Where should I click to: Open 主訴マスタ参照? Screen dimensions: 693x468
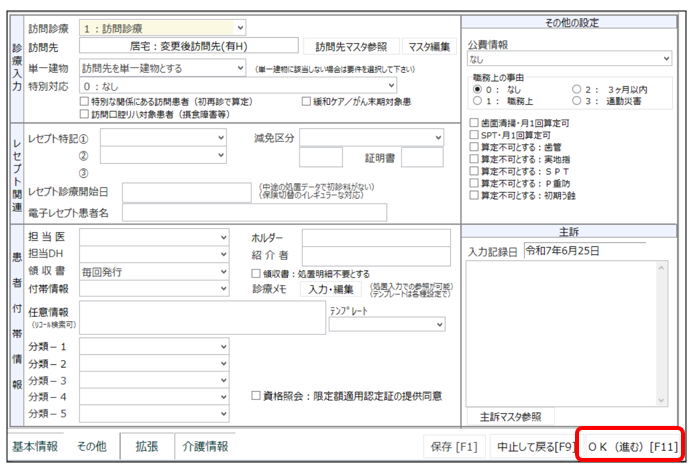tap(510, 417)
